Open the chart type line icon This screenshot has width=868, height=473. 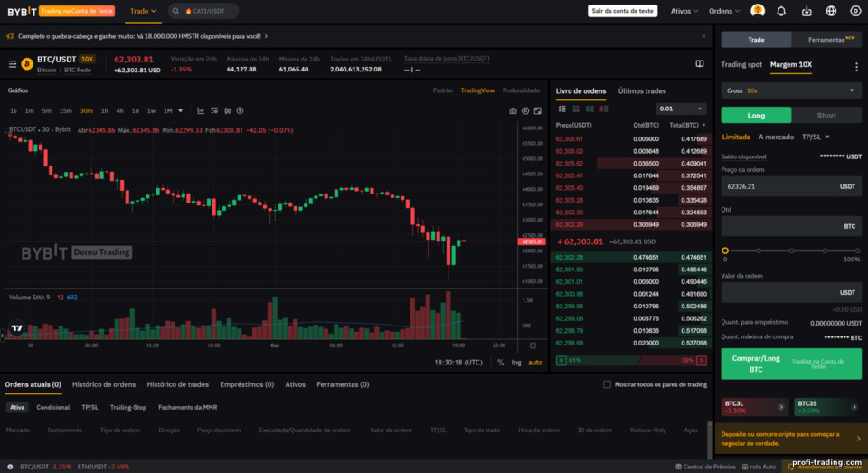[201, 110]
